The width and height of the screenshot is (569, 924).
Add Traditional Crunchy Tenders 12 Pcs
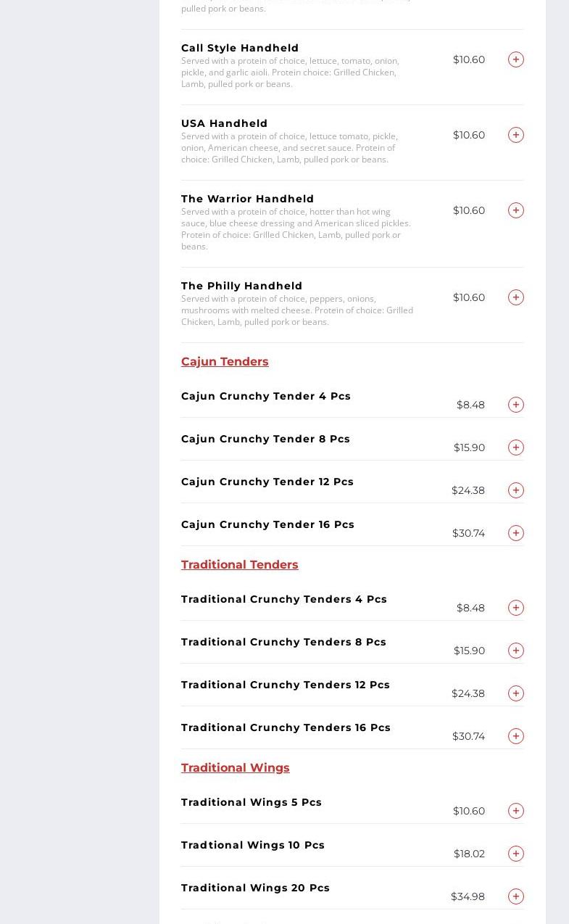coord(516,693)
